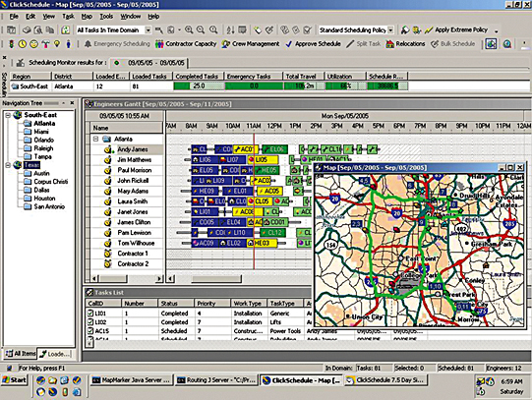
Task: Click the blue person figure toolbar icon
Action: pyautogui.click(x=68, y=44)
